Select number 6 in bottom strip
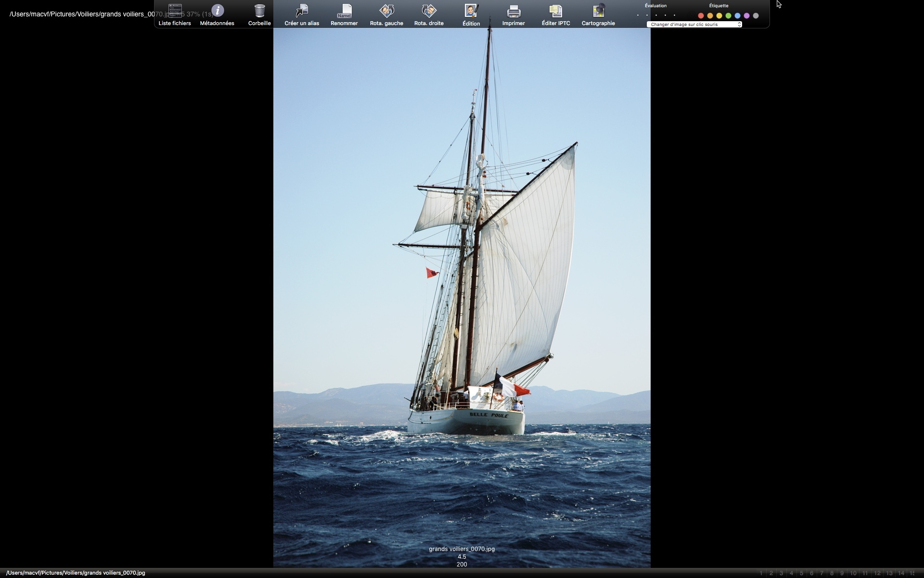 (x=811, y=573)
